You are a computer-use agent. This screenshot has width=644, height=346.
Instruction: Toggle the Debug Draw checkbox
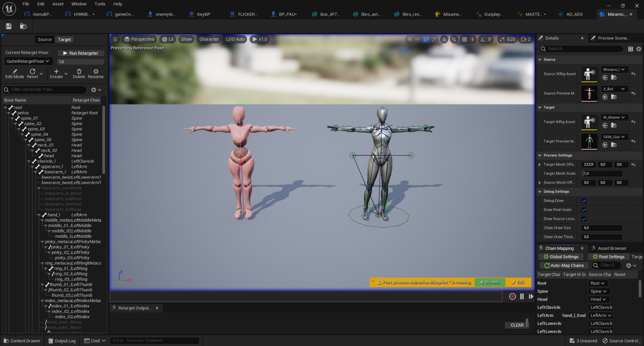(584, 201)
